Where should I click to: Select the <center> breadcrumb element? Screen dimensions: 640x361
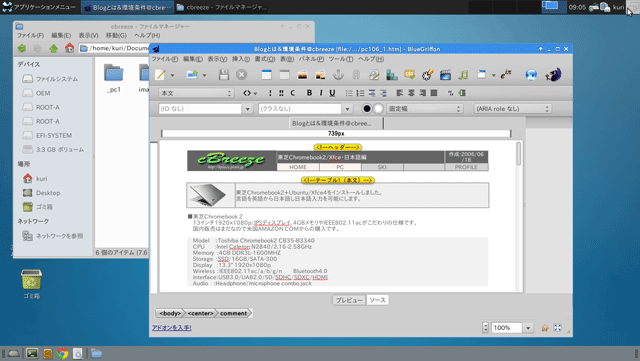tap(200, 313)
